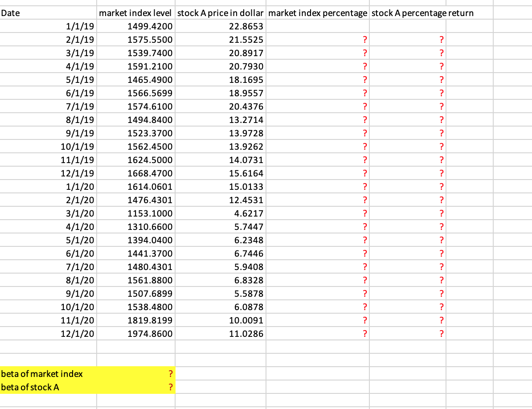Screen dimensions: 532x409
Task: Click the market index value 1499.4200
Action: (136, 26)
